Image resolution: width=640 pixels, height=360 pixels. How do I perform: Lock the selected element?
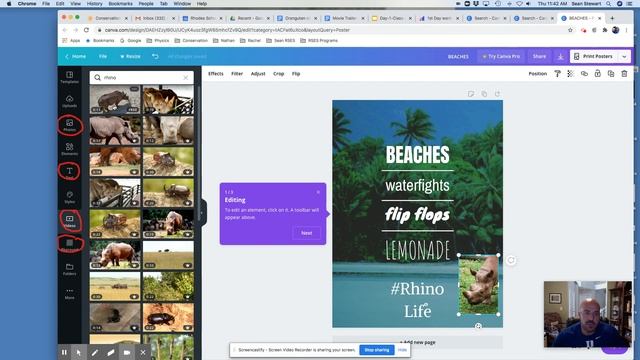pos(598,73)
